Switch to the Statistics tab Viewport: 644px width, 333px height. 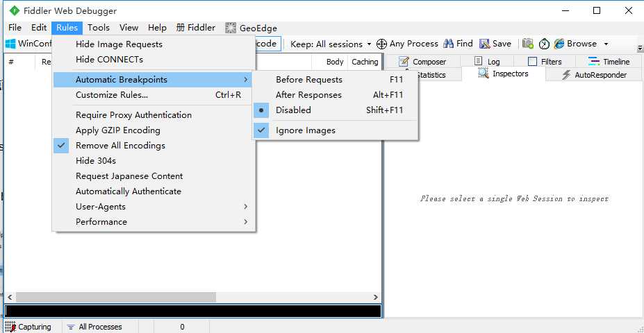(431, 75)
